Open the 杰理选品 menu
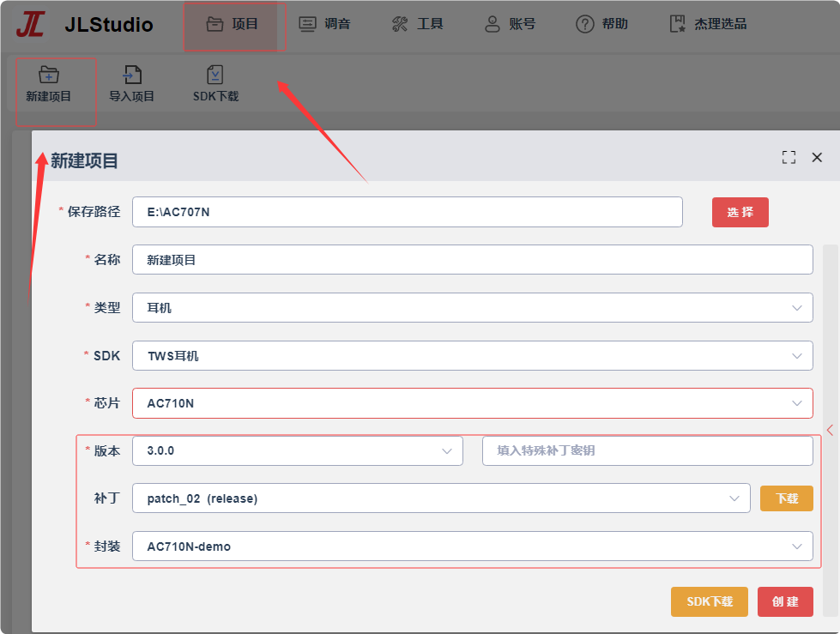Image resolution: width=840 pixels, height=634 pixels. [708, 24]
